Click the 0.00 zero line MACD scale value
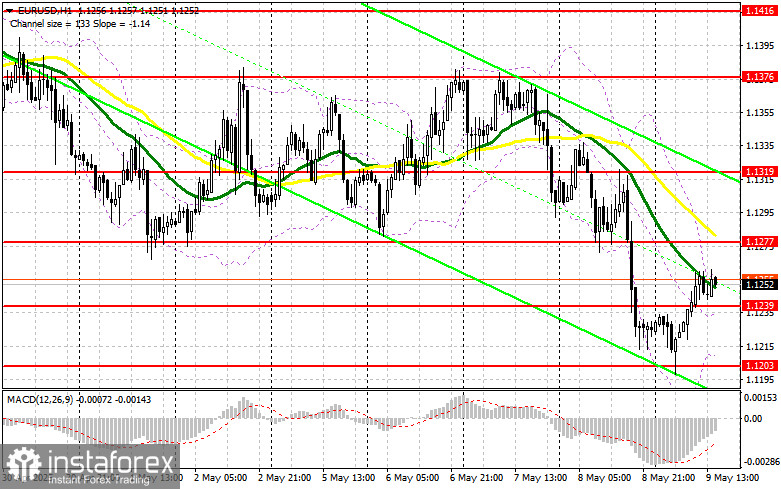Viewport: 781px width, 489px height. 753,419
